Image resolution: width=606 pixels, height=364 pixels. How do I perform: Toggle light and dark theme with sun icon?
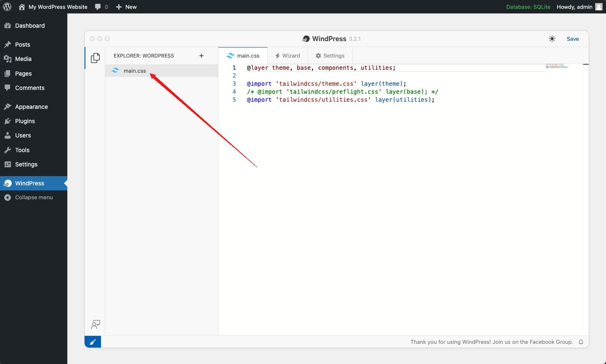[552, 39]
